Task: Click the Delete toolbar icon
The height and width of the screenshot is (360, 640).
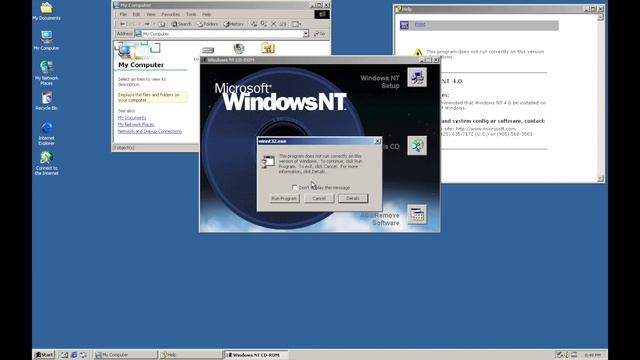Action: pos(273,24)
